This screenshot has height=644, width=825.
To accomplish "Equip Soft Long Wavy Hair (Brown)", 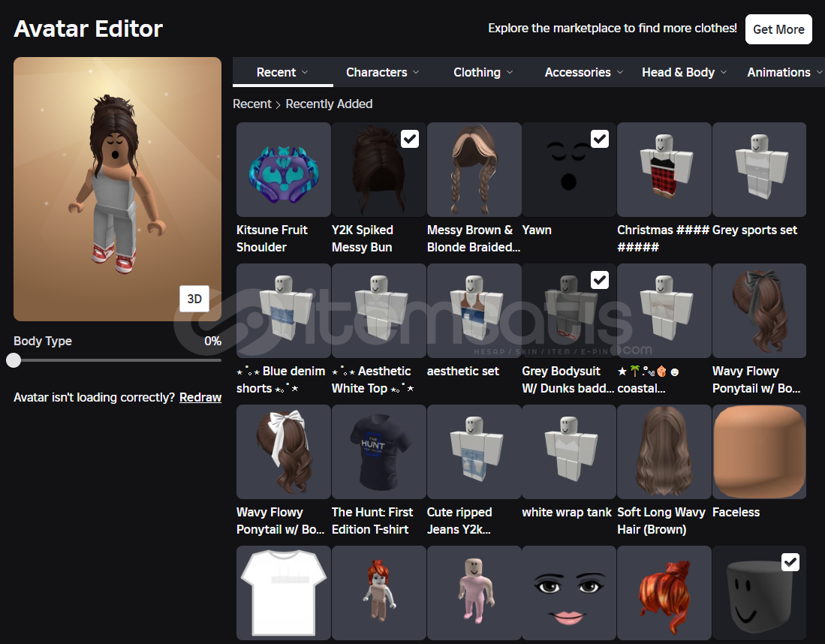I will 664,453.
